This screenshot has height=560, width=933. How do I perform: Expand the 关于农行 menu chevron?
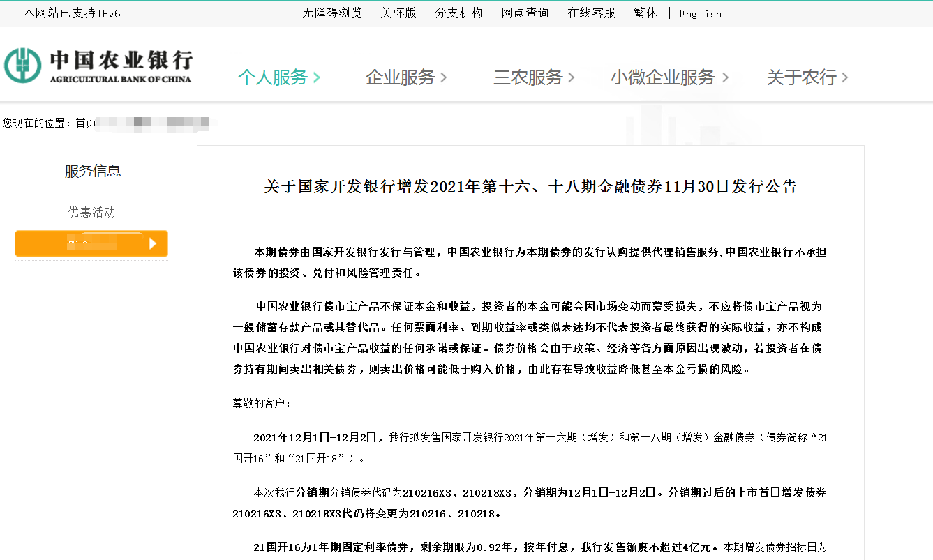point(845,77)
